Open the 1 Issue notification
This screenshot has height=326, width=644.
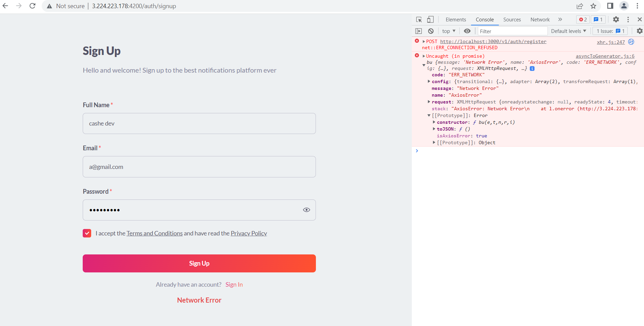click(x=610, y=31)
